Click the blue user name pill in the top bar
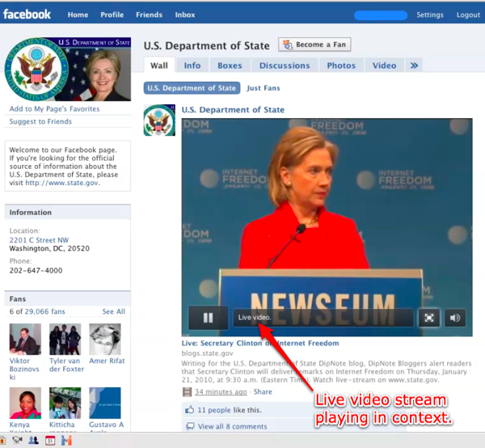485x448 pixels. pos(381,15)
